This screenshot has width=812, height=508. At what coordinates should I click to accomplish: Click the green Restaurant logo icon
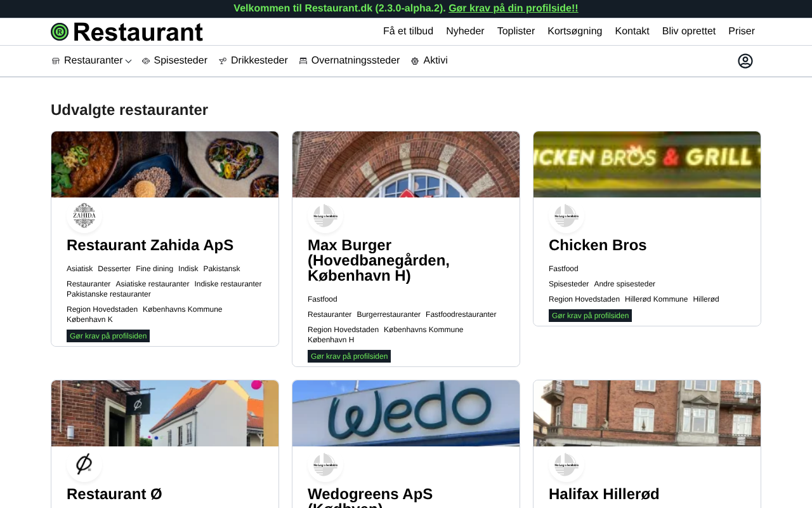(x=60, y=32)
